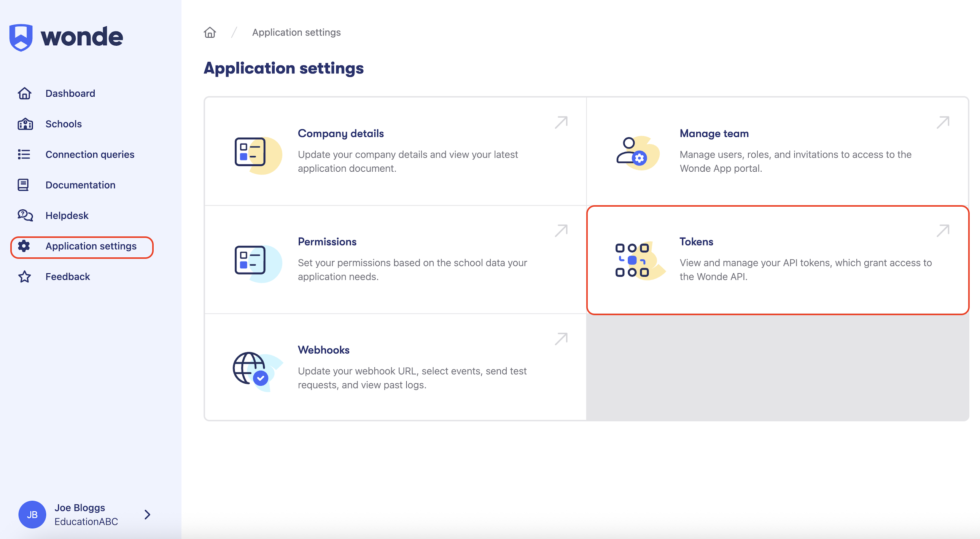
Task: Click the Tokens card description text
Action: coord(806,269)
